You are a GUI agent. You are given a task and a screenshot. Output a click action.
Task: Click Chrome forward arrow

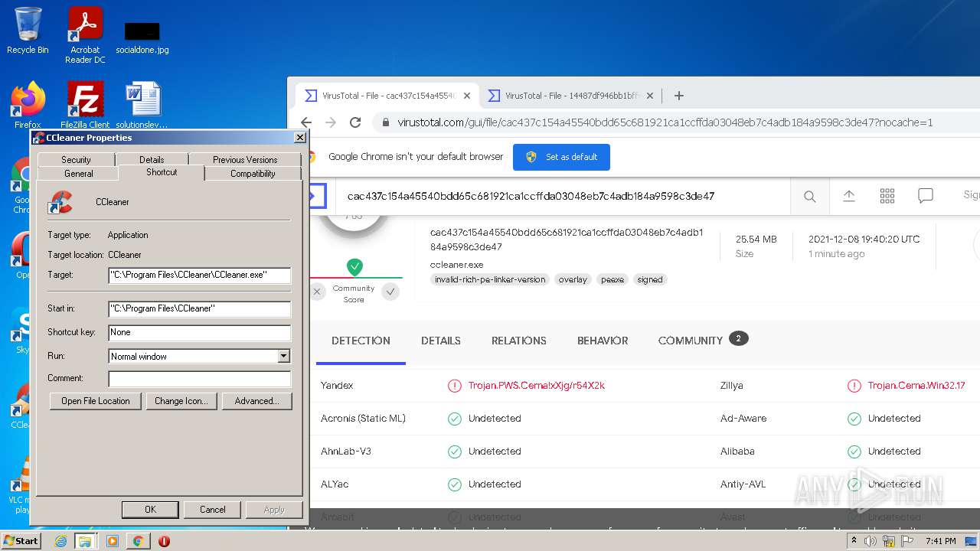(x=331, y=122)
